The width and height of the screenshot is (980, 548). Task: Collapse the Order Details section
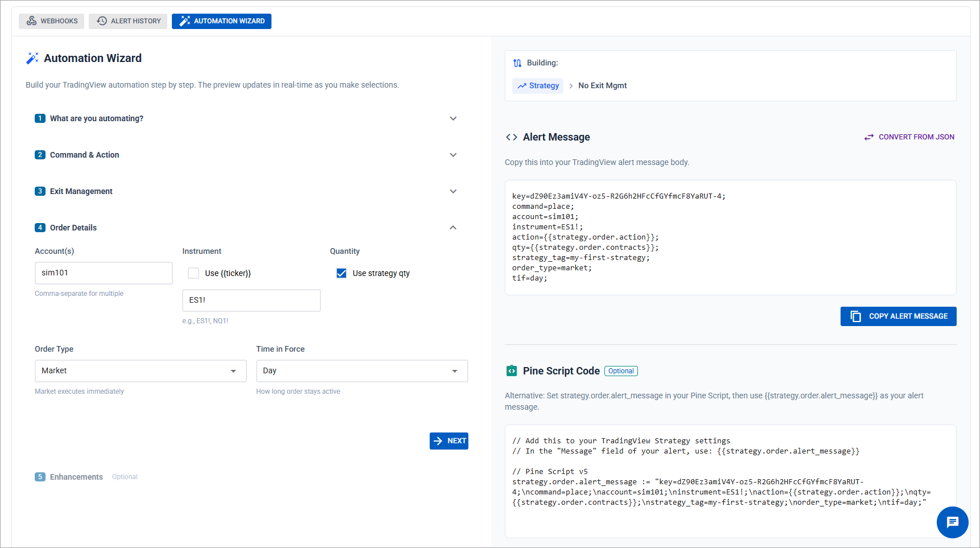(453, 227)
